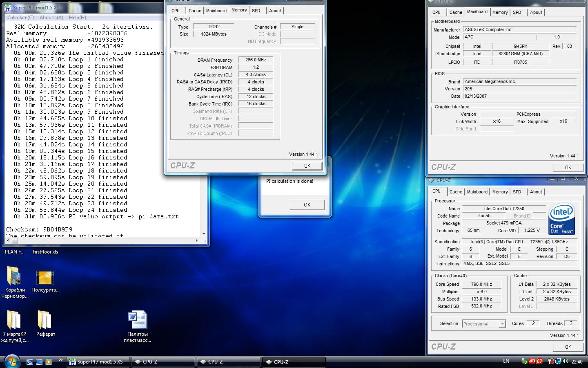Click the Super PI horizontal scrollbar left arrow
Screen dimensions: 588x368
click(7, 241)
